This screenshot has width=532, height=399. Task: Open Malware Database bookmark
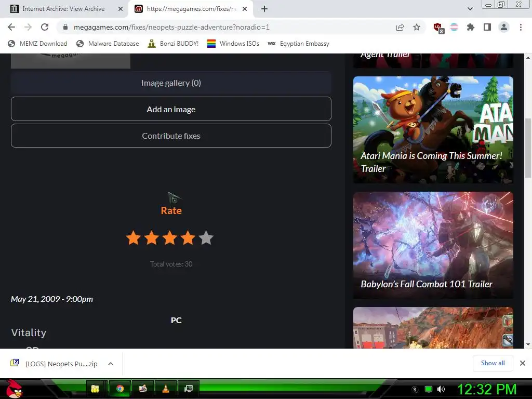click(x=108, y=44)
